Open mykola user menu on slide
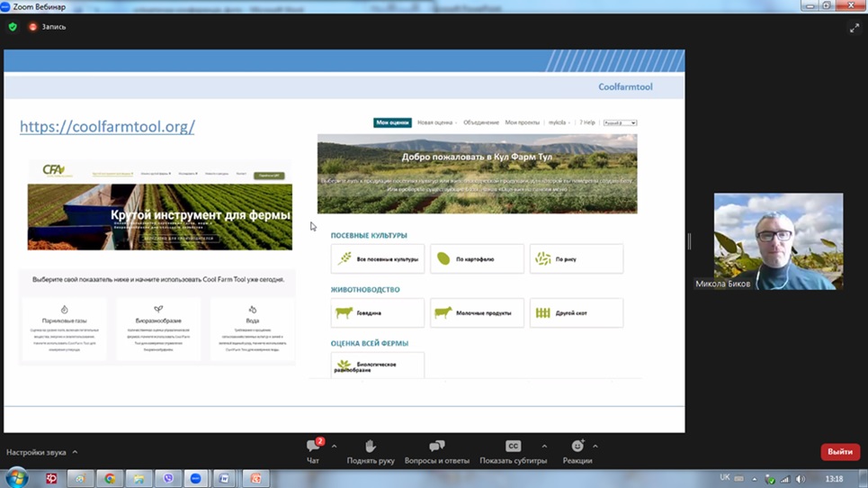Screen dimensions: 868x488 point(559,122)
